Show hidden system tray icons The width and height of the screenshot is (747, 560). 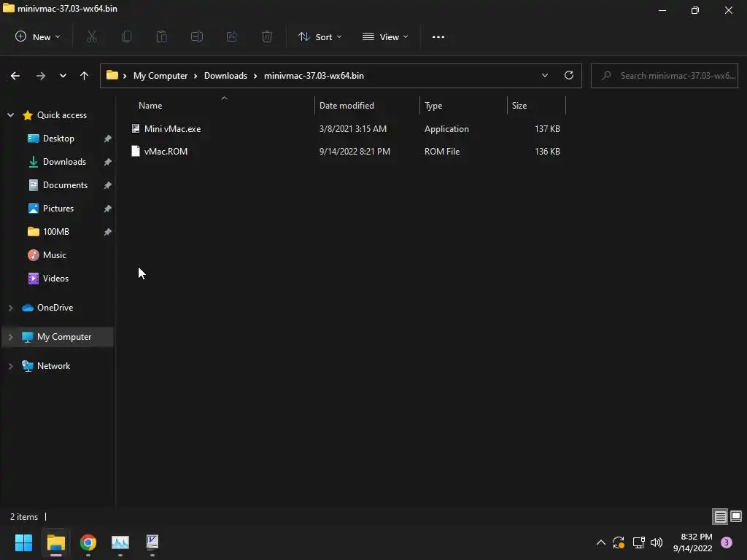click(601, 542)
